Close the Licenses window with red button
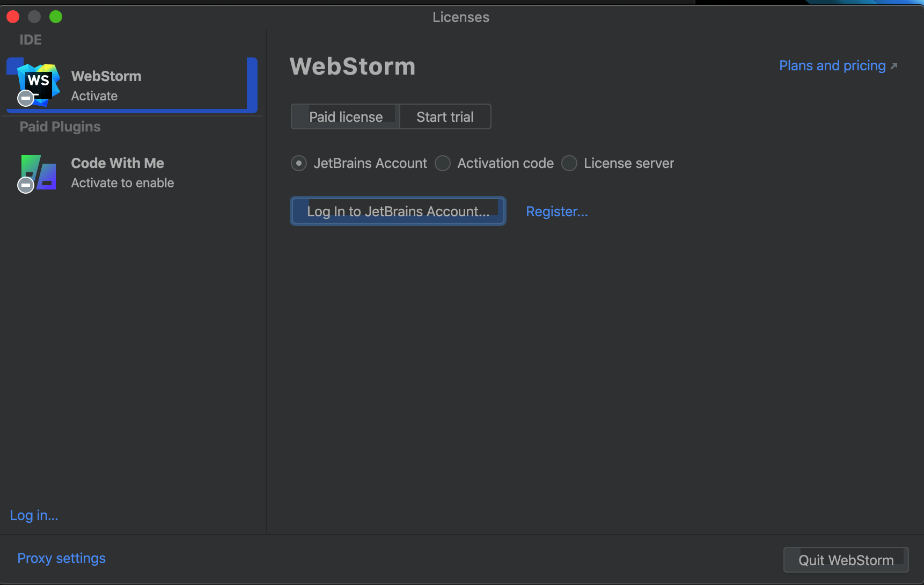The image size is (924, 585). coord(13,17)
